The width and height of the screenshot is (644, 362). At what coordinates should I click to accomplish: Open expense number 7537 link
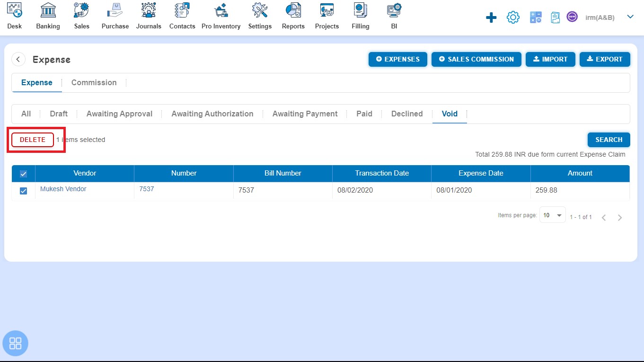pyautogui.click(x=147, y=189)
